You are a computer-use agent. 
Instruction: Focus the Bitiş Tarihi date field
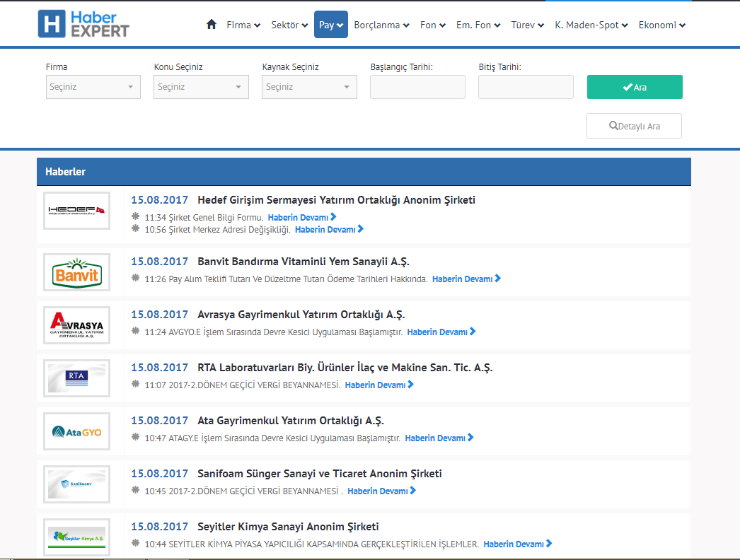pos(526,87)
